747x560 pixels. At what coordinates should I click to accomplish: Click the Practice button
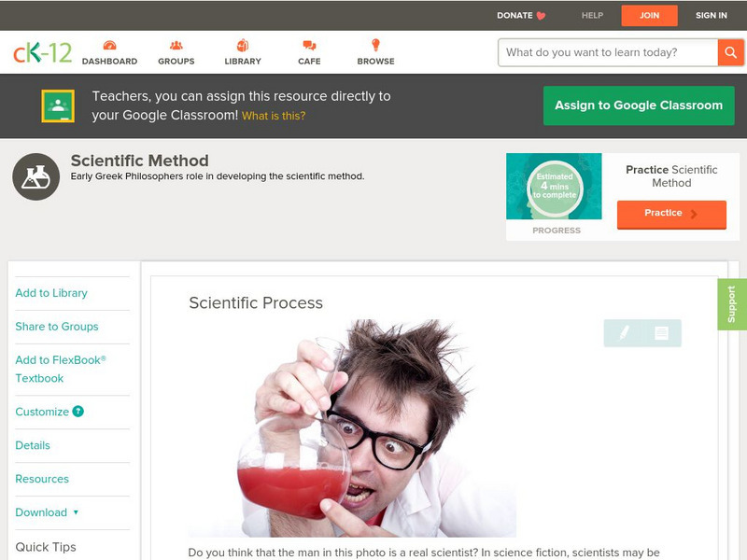point(671,214)
